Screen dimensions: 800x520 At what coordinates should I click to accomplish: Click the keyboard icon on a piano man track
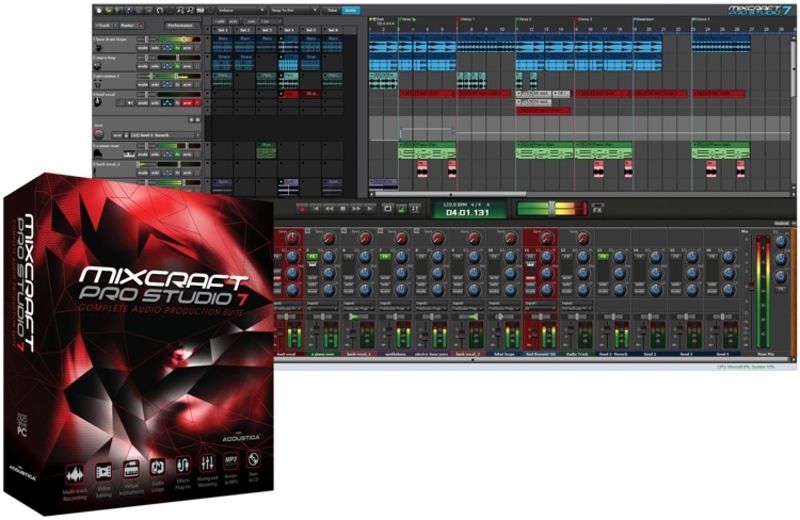129,154
